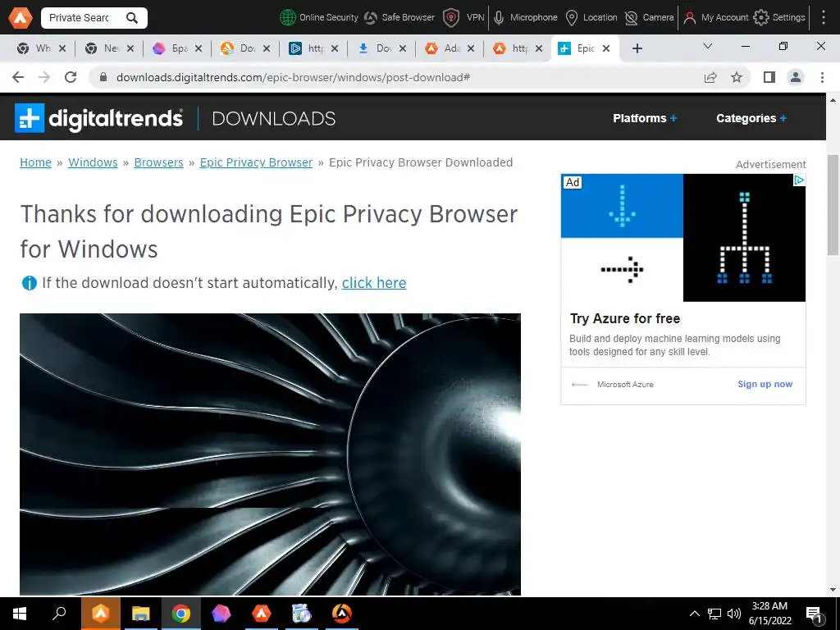Image resolution: width=840 pixels, height=630 pixels.
Task: Open My Account
Action: 715,18
